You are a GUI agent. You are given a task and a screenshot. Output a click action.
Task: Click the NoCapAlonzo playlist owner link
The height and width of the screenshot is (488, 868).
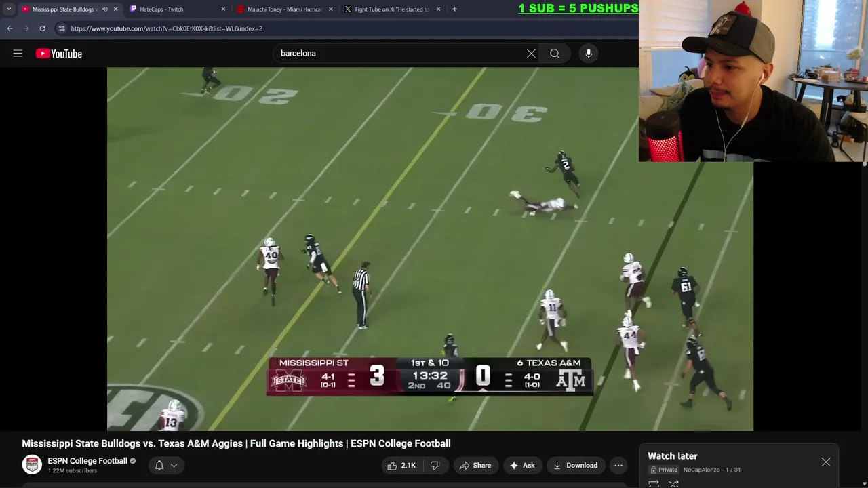701,470
